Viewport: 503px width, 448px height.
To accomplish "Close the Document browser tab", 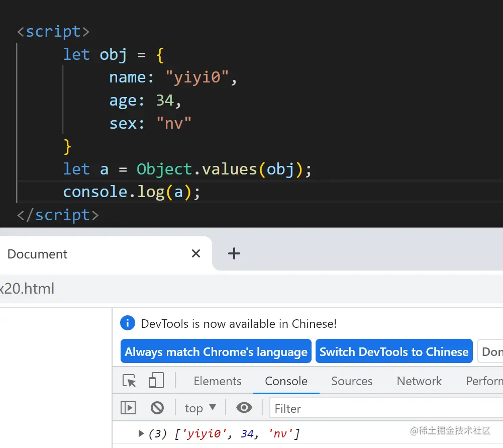I will click(x=195, y=253).
